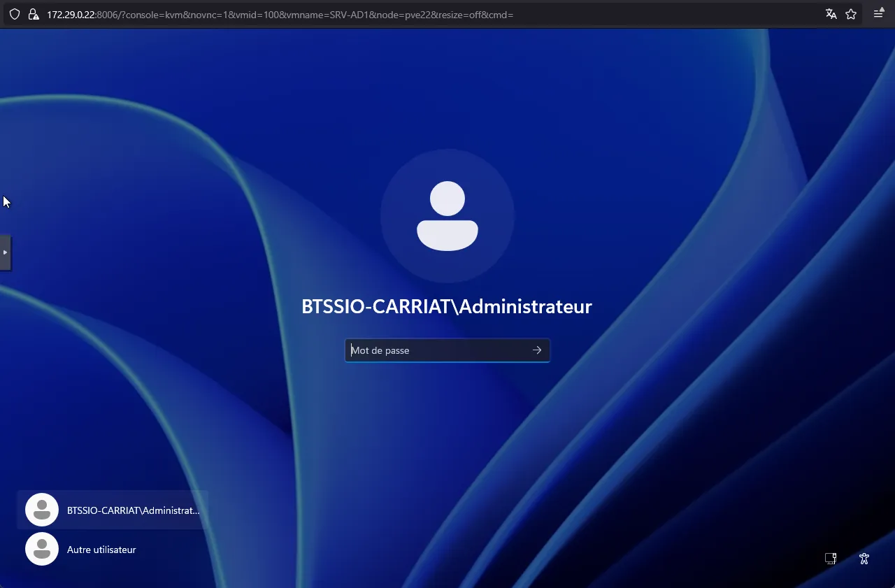Submit the password with the arrow button
Image resolution: width=895 pixels, height=588 pixels.
pos(537,350)
